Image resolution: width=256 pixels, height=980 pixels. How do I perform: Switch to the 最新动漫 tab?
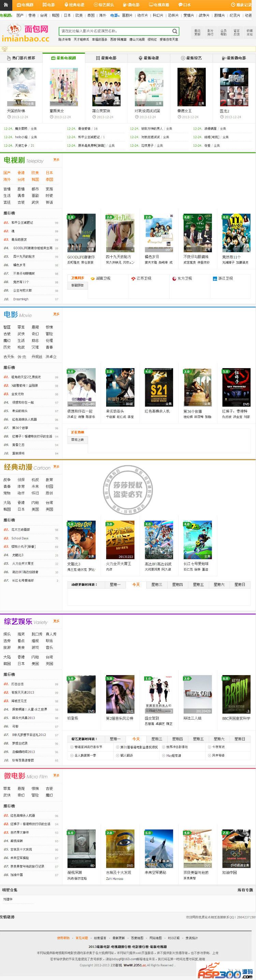point(148,58)
